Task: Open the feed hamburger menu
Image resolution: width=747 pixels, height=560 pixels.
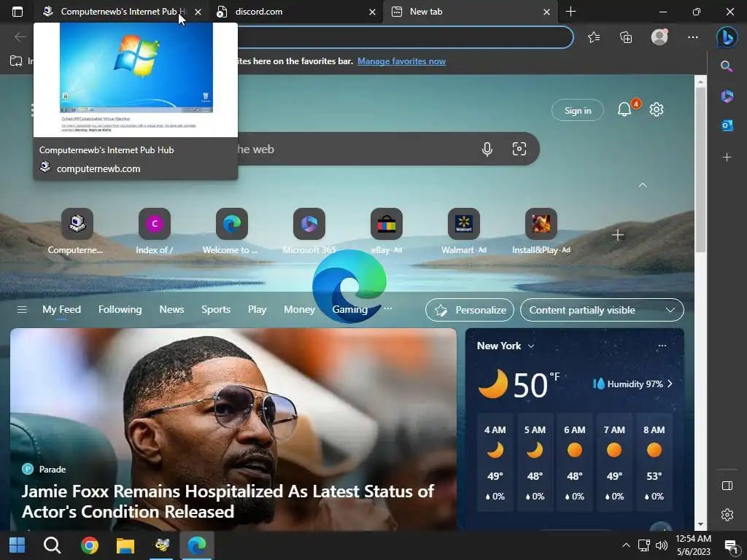Action: pyautogui.click(x=21, y=310)
